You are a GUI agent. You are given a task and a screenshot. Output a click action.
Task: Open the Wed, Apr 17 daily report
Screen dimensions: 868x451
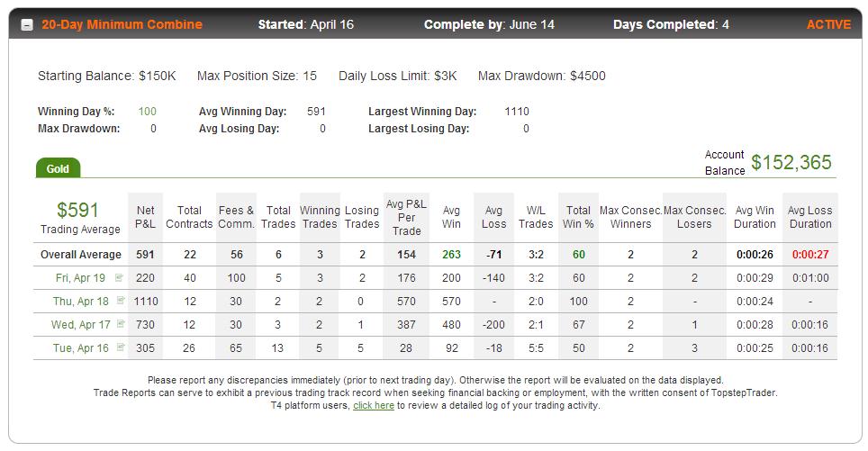tap(81, 324)
